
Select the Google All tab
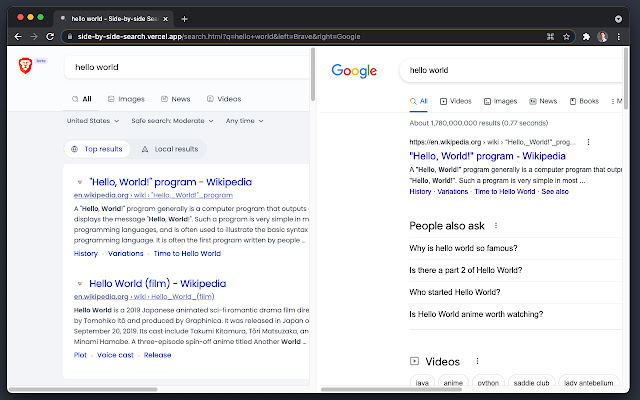coord(419,101)
